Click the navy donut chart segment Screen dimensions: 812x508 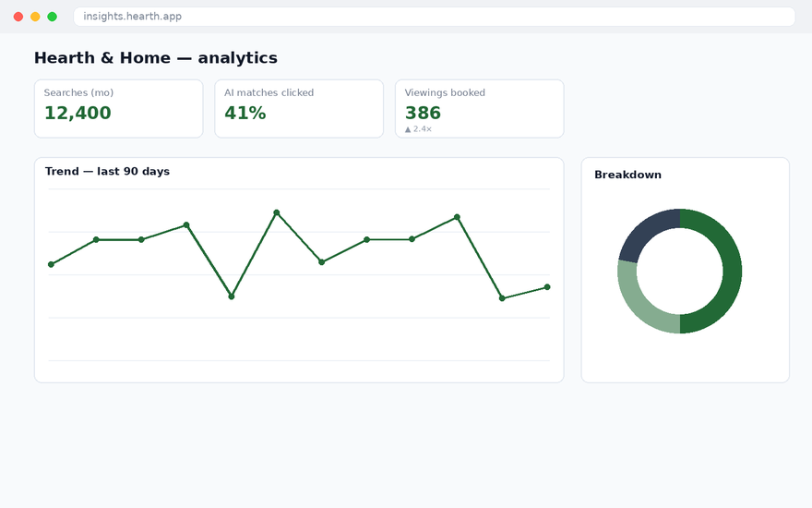coord(645,232)
